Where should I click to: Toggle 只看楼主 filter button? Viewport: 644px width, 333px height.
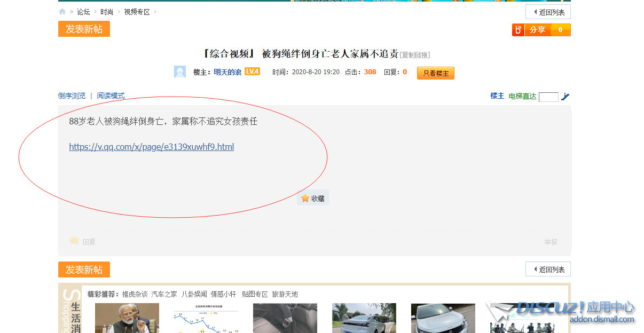[x=436, y=73]
